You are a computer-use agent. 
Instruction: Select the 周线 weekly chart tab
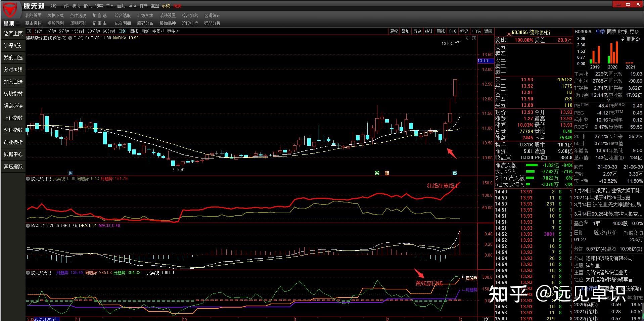click(134, 31)
